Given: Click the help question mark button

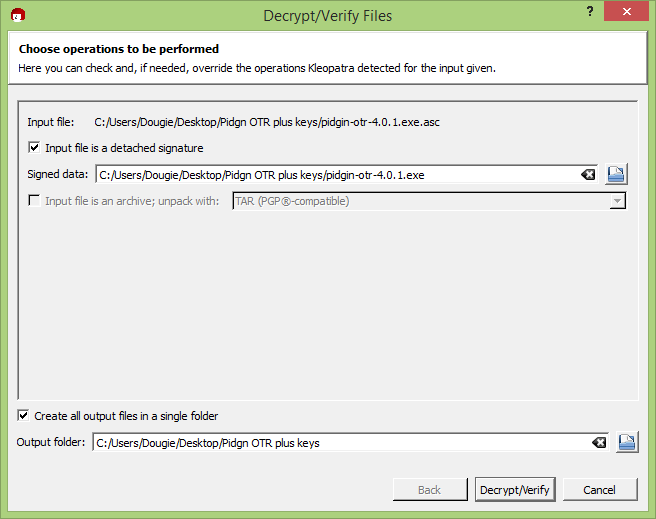Looking at the screenshot, I should click(x=590, y=11).
